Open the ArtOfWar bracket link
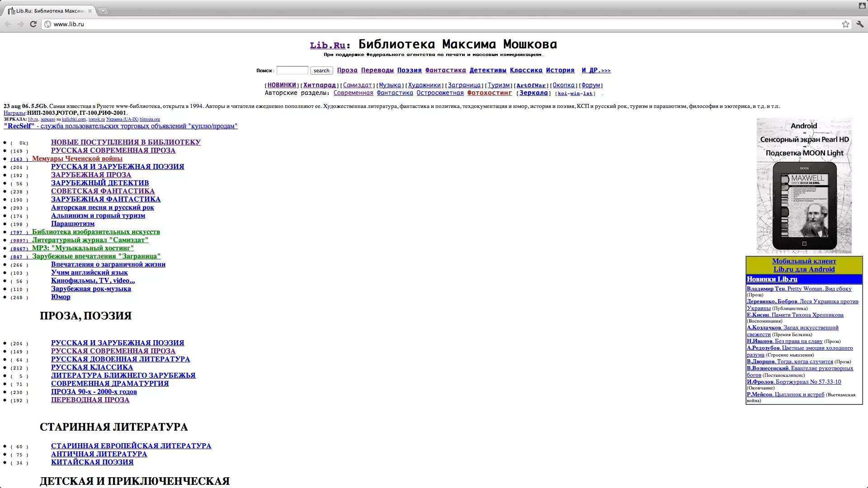The image size is (868, 488). tap(531, 85)
